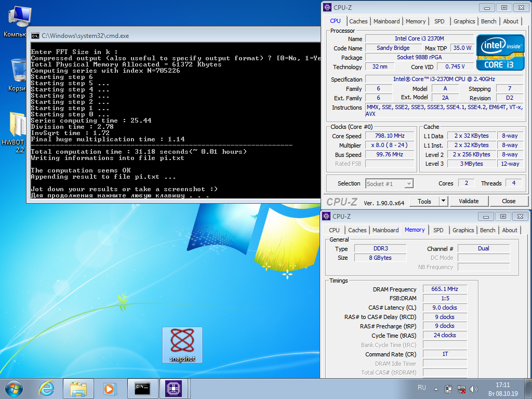Viewport: 532px width, 399px height.
Task: Open the Graphics tab in upper CPU-Z
Action: (x=464, y=21)
